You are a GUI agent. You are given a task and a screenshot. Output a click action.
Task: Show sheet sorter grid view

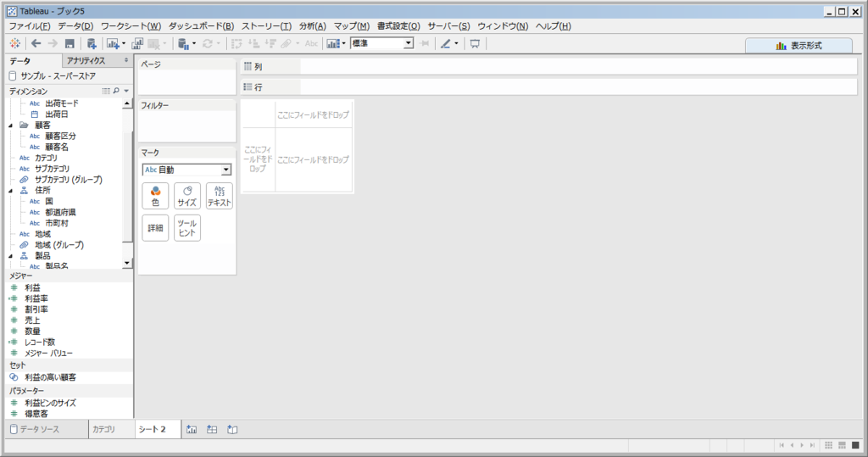(x=829, y=445)
